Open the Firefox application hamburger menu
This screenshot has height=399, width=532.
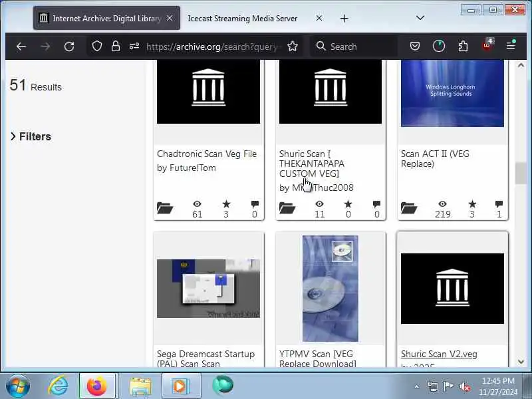tap(511, 45)
